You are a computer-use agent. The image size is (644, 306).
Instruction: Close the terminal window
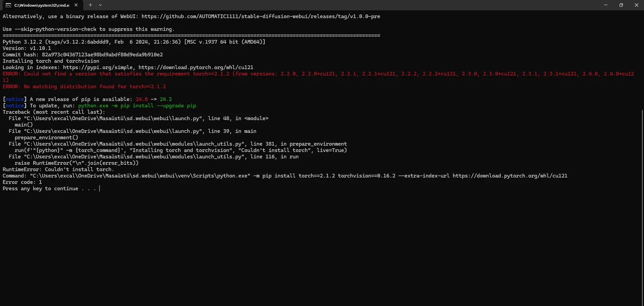click(x=637, y=5)
